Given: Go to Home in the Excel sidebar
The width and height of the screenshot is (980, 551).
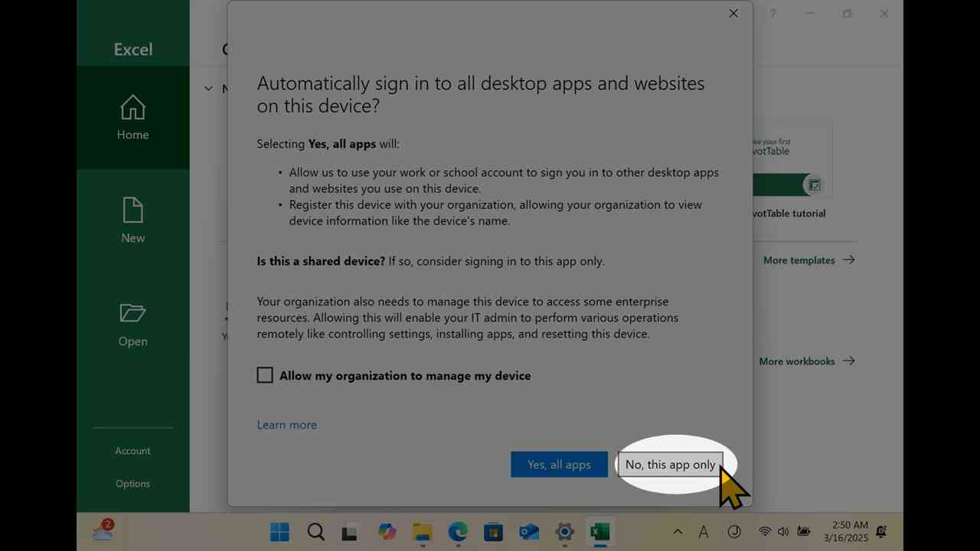Looking at the screenshot, I should [x=132, y=118].
